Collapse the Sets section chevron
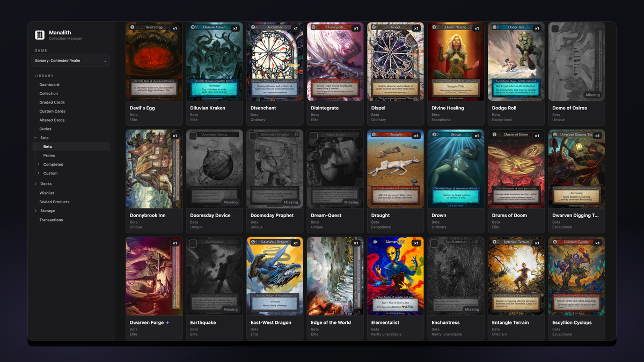 [x=35, y=138]
